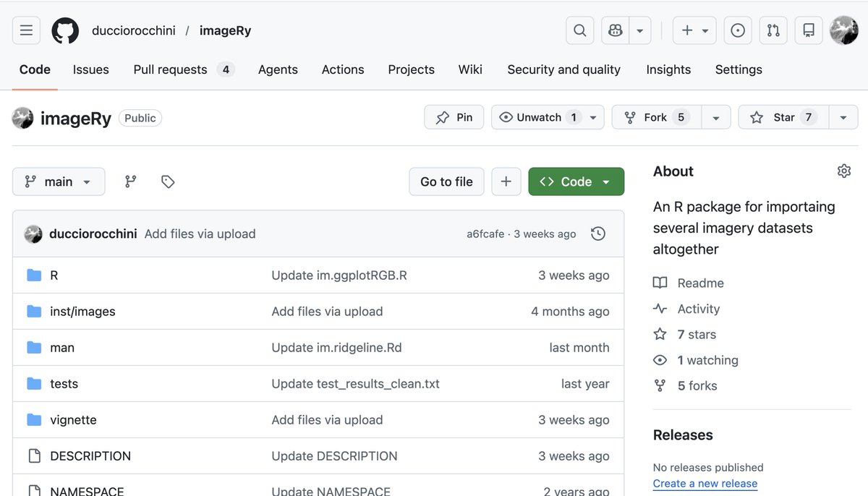Star the repository
Screen dimensions: 868x496
coord(783,117)
